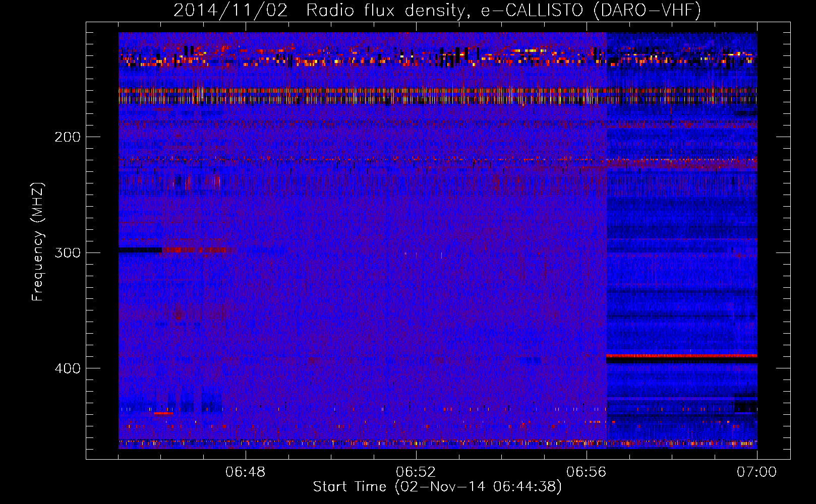Click the plot title '2014/11/02 Radio flux density'
Image resolution: width=816 pixels, height=504 pixels.
[437, 10]
